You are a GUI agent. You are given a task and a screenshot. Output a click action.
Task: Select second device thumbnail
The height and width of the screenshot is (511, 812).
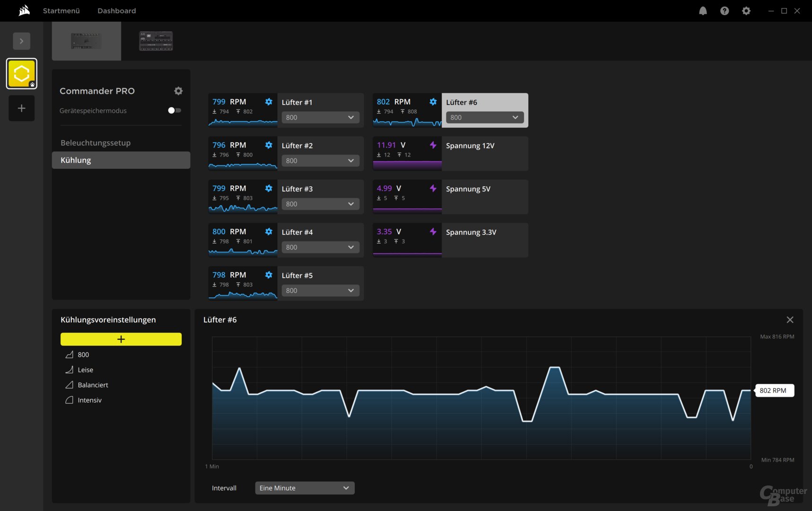coord(156,41)
